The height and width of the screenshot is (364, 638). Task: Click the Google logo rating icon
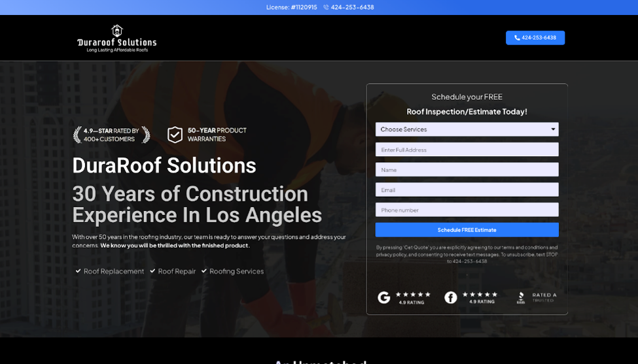tap(384, 298)
